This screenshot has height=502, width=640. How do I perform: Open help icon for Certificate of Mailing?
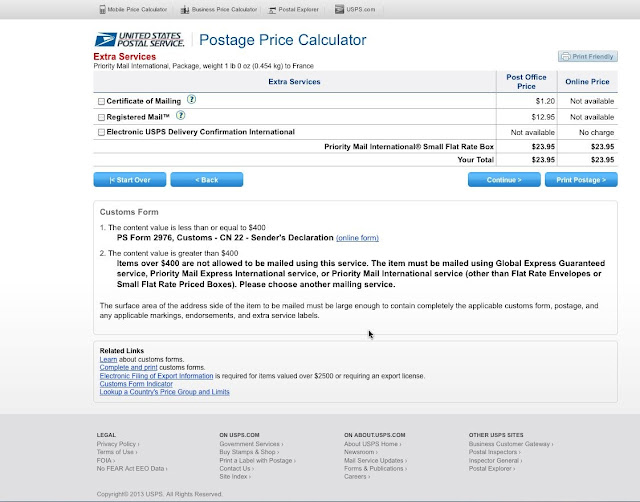pyautogui.click(x=191, y=100)
